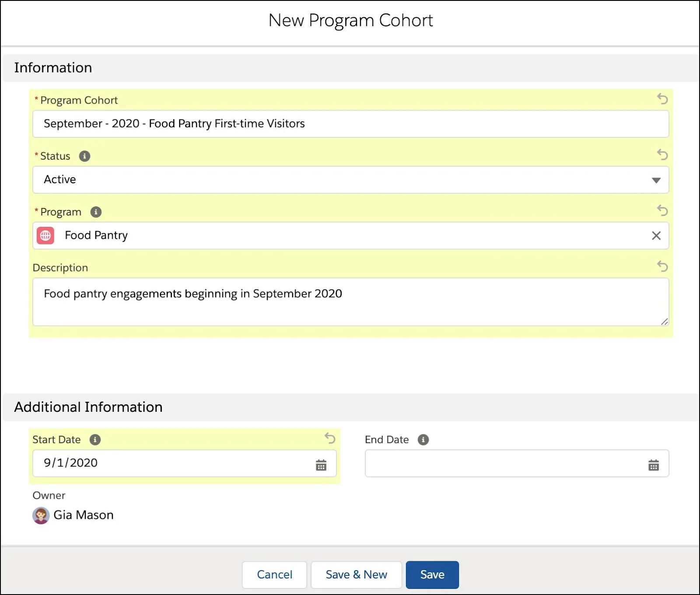This screenshot has height=595, width=700.
Task: Select Save & New
Action: [x=356, y=574]
